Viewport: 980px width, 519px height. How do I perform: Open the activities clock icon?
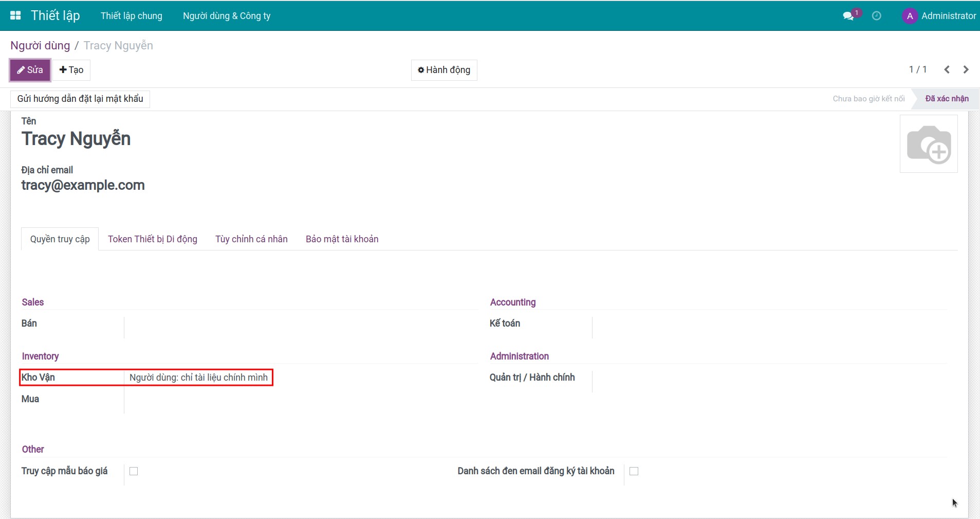[x=877, y=16]
